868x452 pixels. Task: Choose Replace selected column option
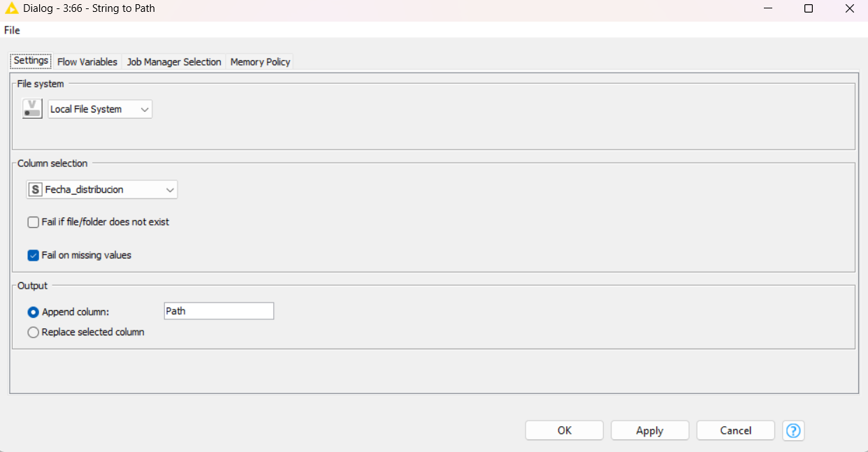[34, 333]
